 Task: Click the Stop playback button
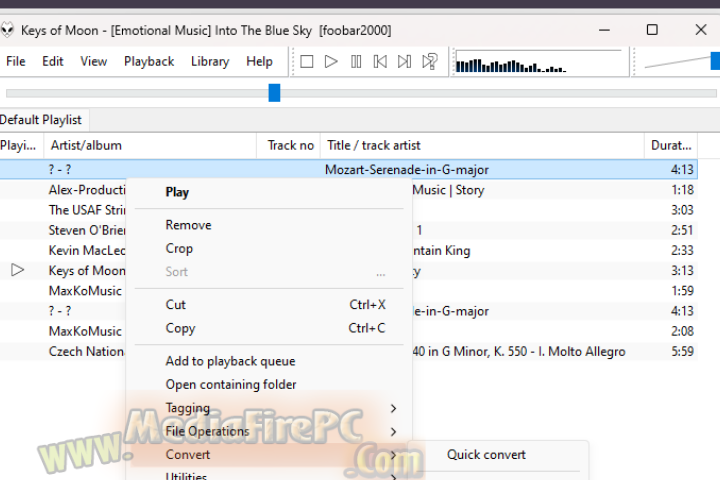coord(306,62)
